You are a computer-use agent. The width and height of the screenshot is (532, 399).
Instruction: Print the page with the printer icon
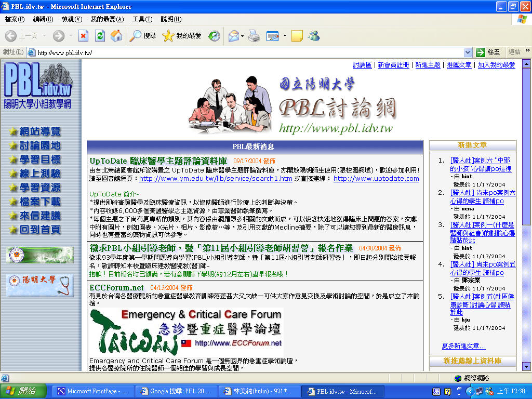(x=254, y=36)
